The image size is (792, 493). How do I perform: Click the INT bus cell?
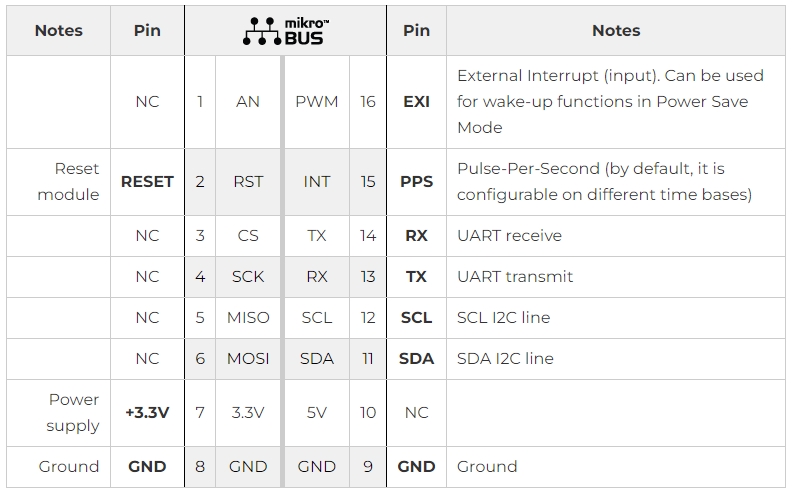click(317, 182)
